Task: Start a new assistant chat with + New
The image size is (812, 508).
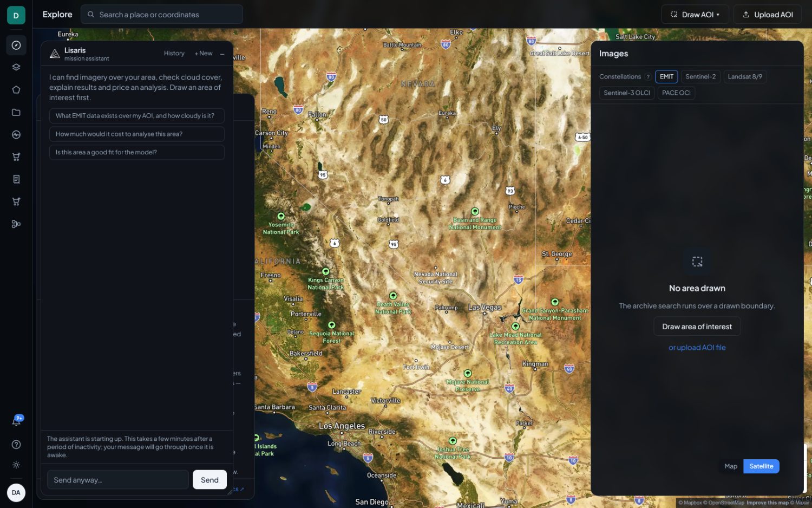Action: [x=204, y=54]
